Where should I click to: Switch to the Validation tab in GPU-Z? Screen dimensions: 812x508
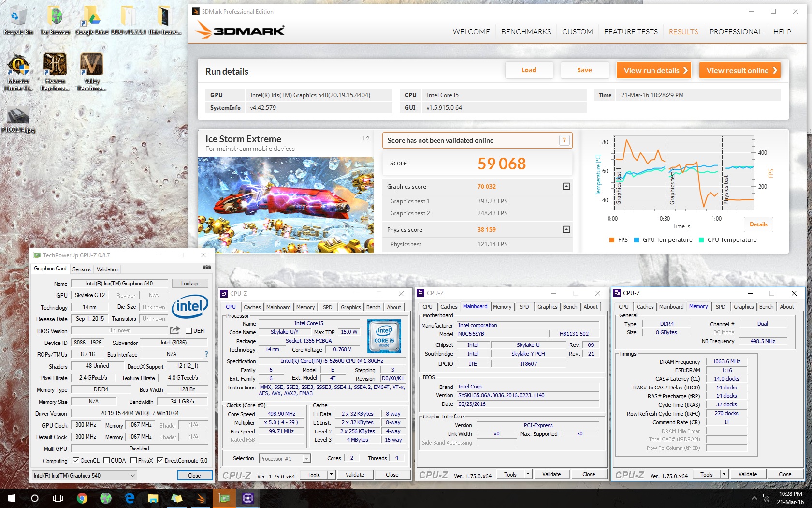(107, 269)
